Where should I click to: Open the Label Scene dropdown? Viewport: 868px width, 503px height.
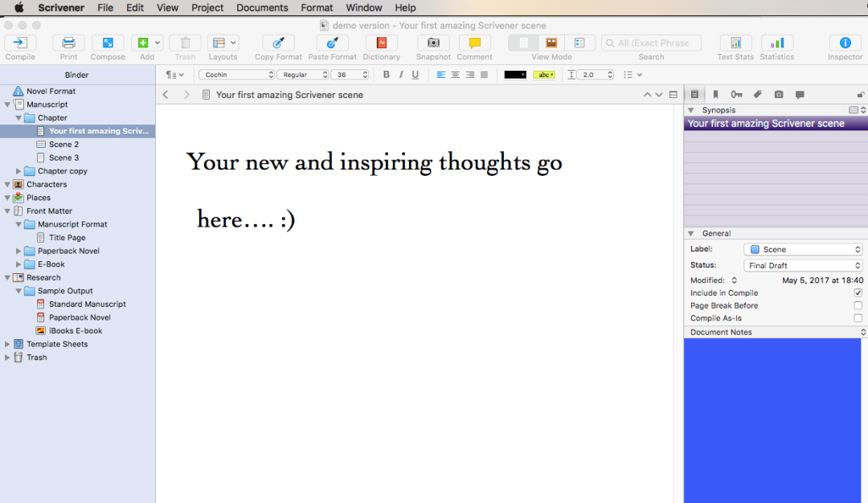(x=803, y=250)
